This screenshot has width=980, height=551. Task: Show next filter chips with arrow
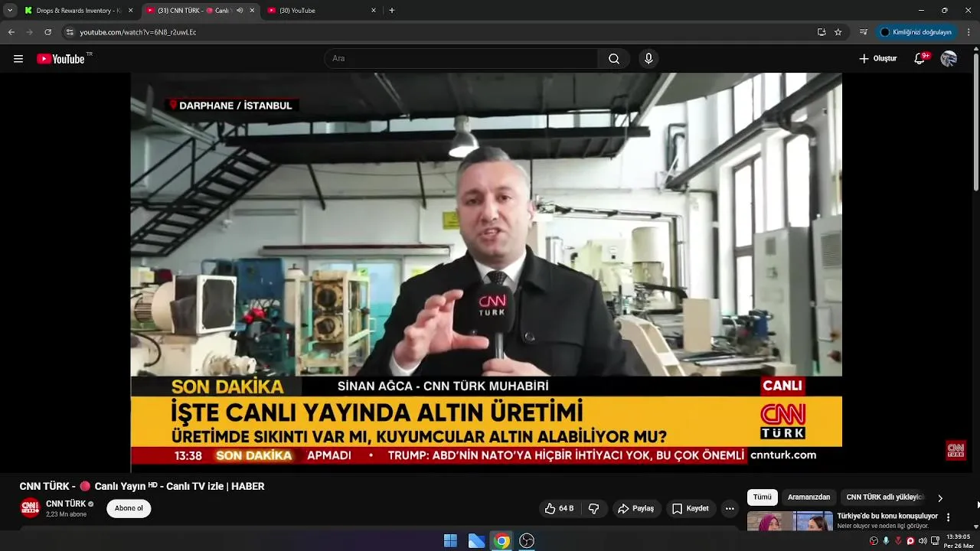pos(940,498)
